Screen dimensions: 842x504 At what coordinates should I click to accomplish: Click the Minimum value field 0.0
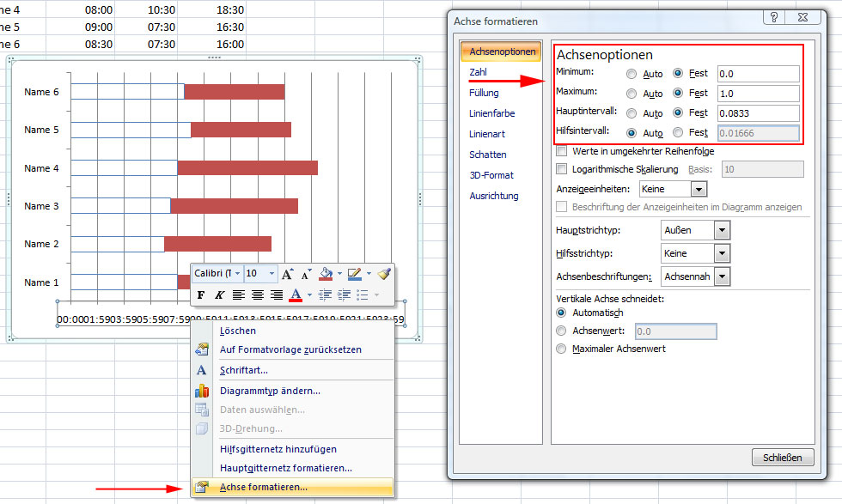coord(758,74)
